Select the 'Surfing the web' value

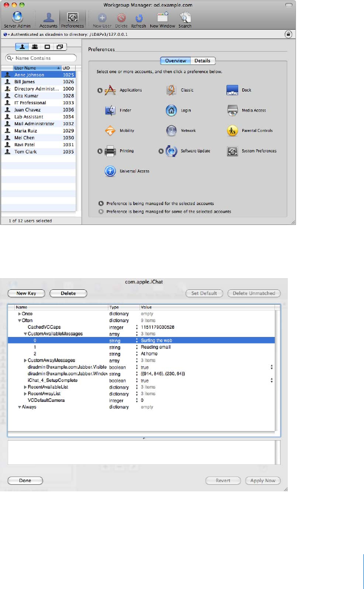pos(156,341)
